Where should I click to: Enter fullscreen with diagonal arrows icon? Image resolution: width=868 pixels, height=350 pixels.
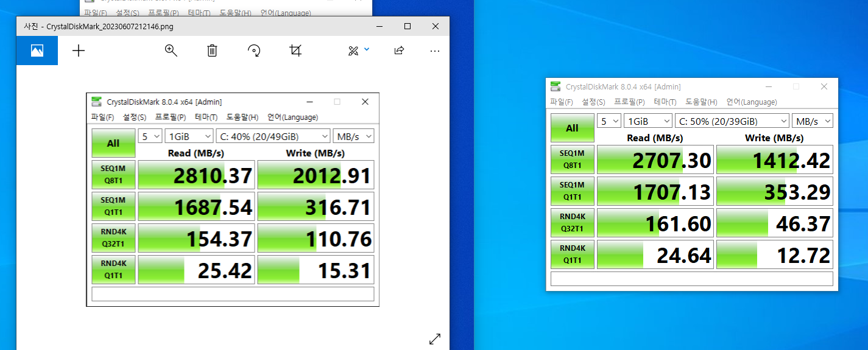click(435, 339)
